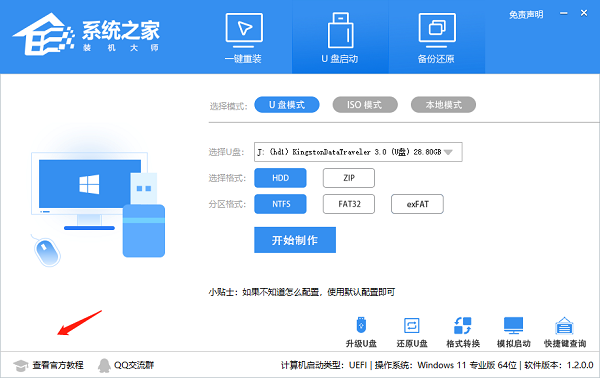Viewport: 600px width, 378px height.
Task: Click the 升级U盘 upgrade icon
Action: 361,332
